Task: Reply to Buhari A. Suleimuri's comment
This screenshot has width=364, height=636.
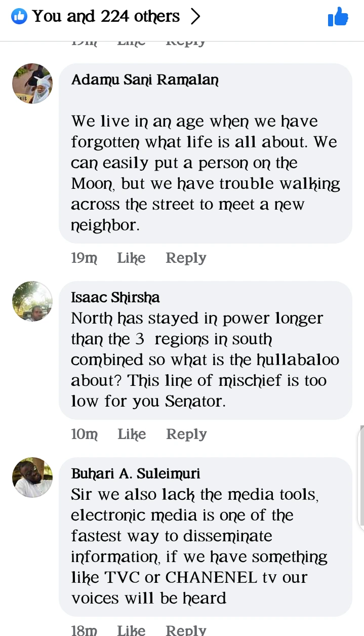Action: [x=186, y=630]
